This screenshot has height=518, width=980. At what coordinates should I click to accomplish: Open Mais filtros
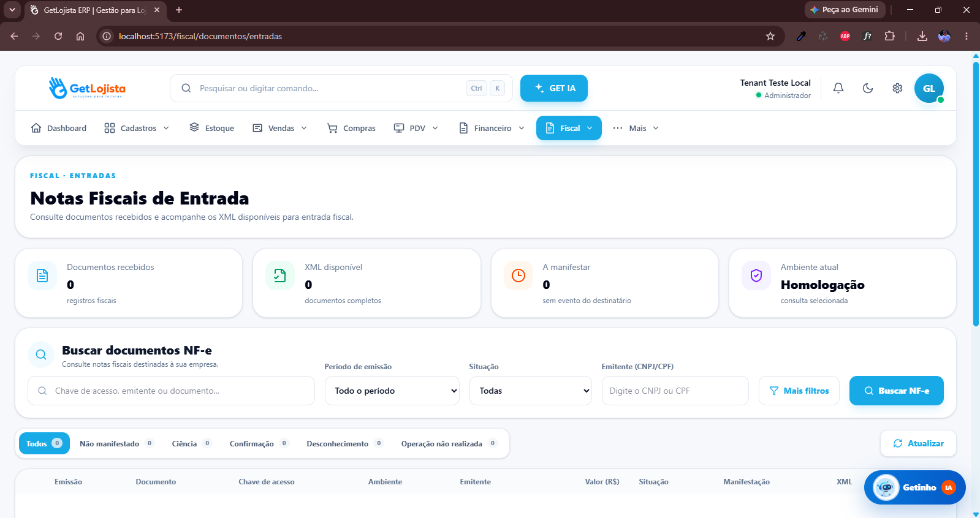click(x=799, y=391)
